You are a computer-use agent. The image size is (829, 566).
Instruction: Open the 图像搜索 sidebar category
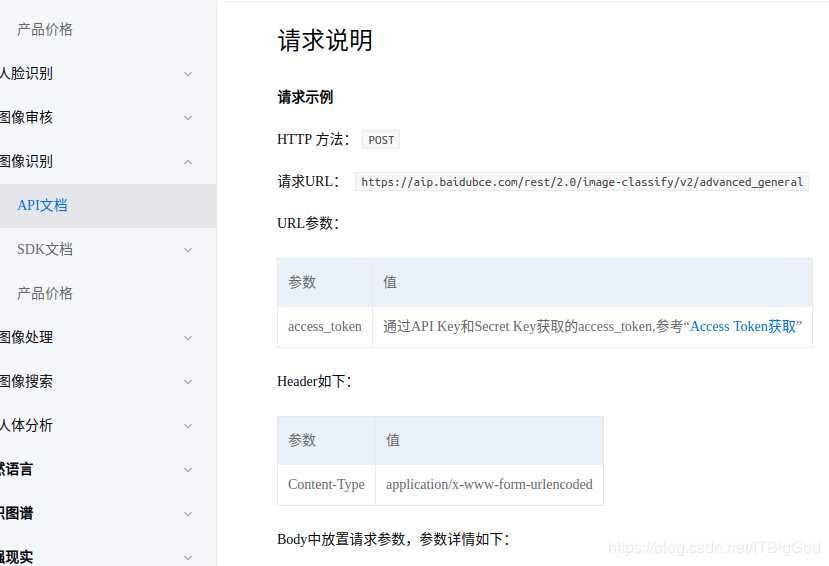26,381
